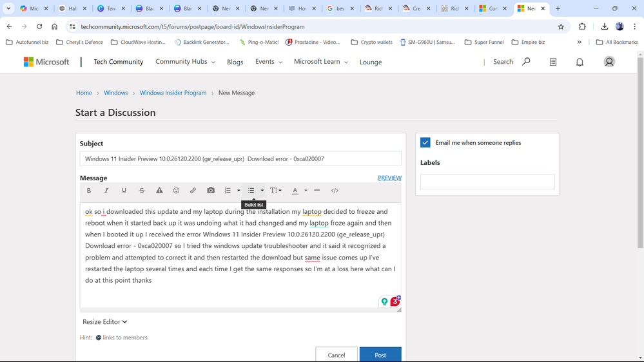Viewport: 644px width, 362px height.
Task: Reload the current page
Action: pos(39,26)
